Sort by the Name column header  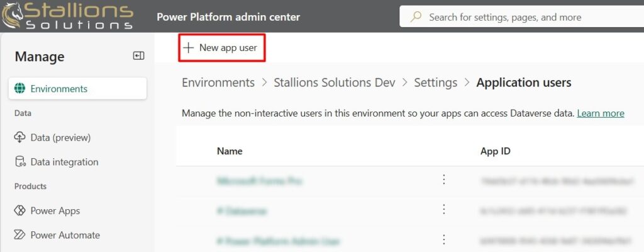click(230, 151)
